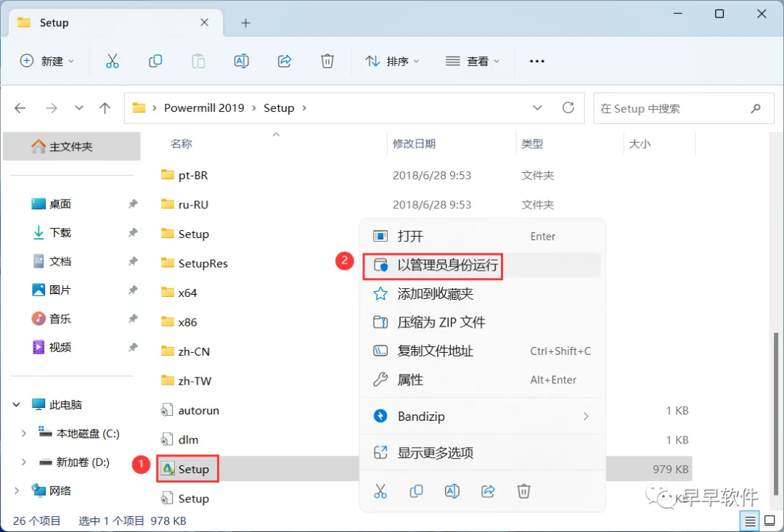Screen dimensions: 784x532
Task: Collapse the 此电脑 tree node
Action: click(17, 404)
